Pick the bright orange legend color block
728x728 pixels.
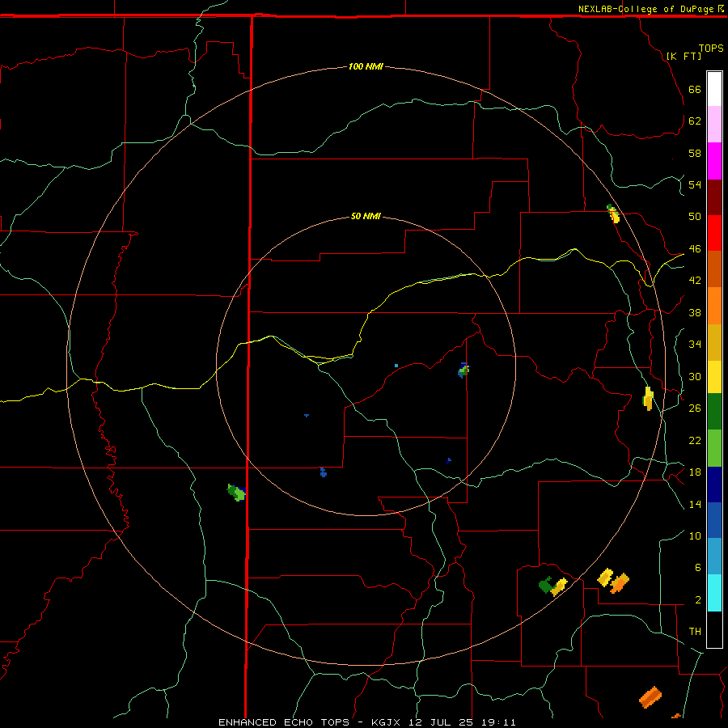pos(714,306)
